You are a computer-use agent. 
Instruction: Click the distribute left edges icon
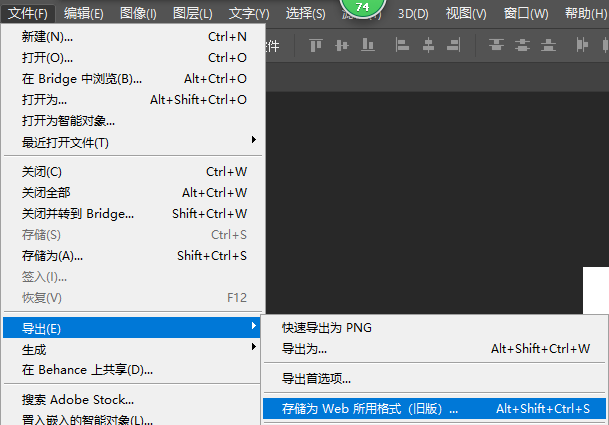point(582,45)
